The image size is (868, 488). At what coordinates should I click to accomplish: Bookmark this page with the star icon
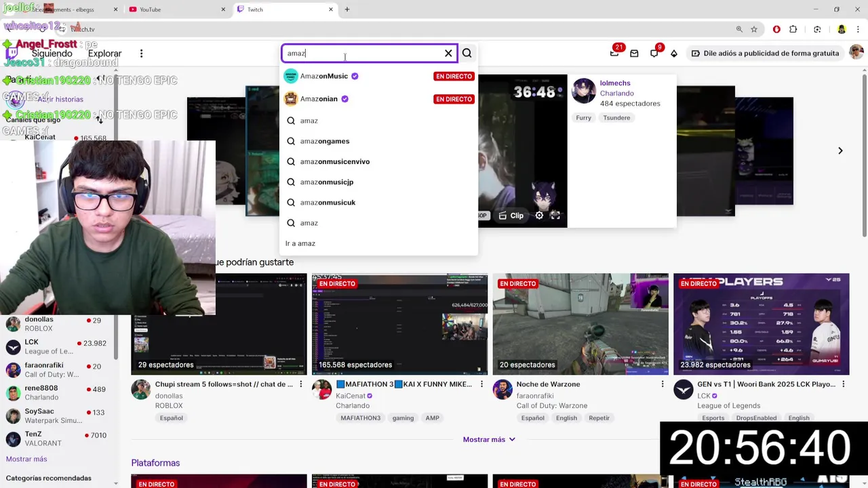coord(754,29)
